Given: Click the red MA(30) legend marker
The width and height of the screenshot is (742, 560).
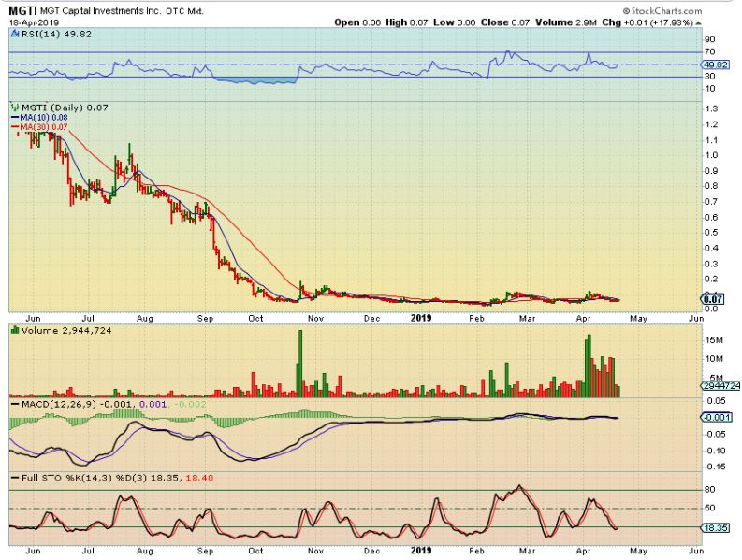Looking at the screenshot, I should pyautogui.click(x=13, y=126).
